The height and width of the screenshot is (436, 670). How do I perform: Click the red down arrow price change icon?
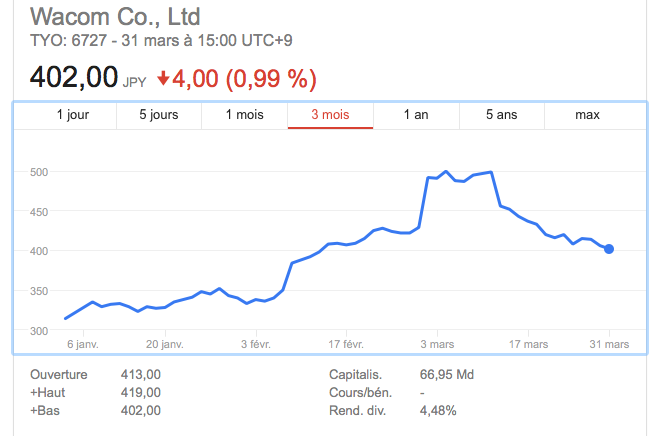click(163, 79)
